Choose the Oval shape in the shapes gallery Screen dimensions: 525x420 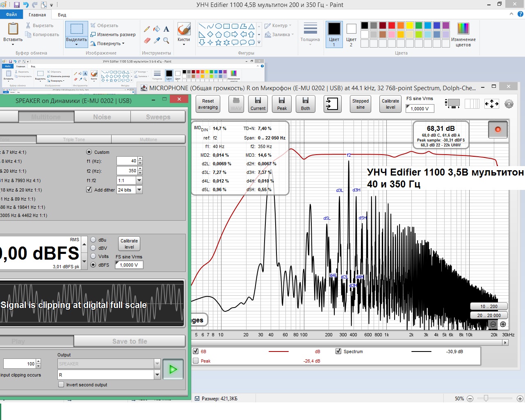[219, 26]
